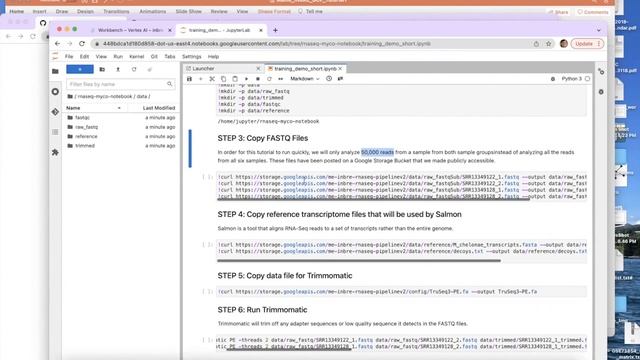Open the Chrome profile avatar

pos(564,44)
